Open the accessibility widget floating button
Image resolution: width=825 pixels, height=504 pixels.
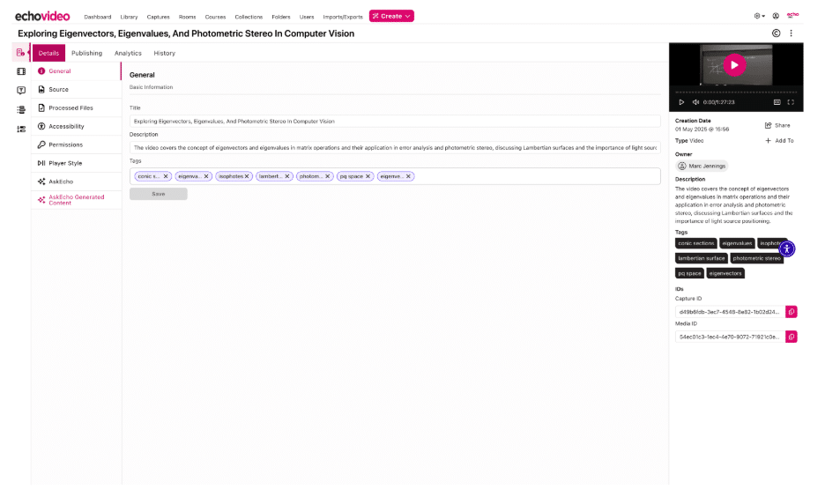(786, 248)
